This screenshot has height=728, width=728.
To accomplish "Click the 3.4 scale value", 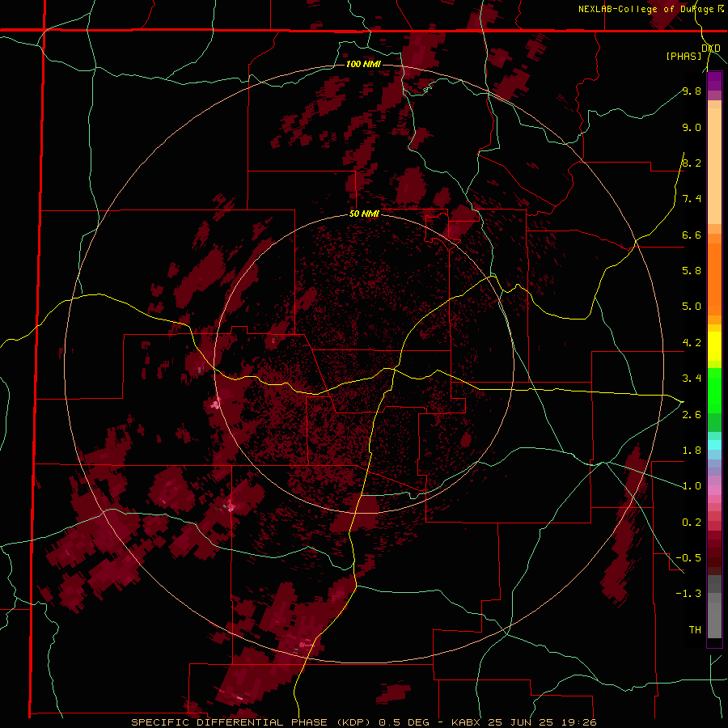I will tap(692, 378).
